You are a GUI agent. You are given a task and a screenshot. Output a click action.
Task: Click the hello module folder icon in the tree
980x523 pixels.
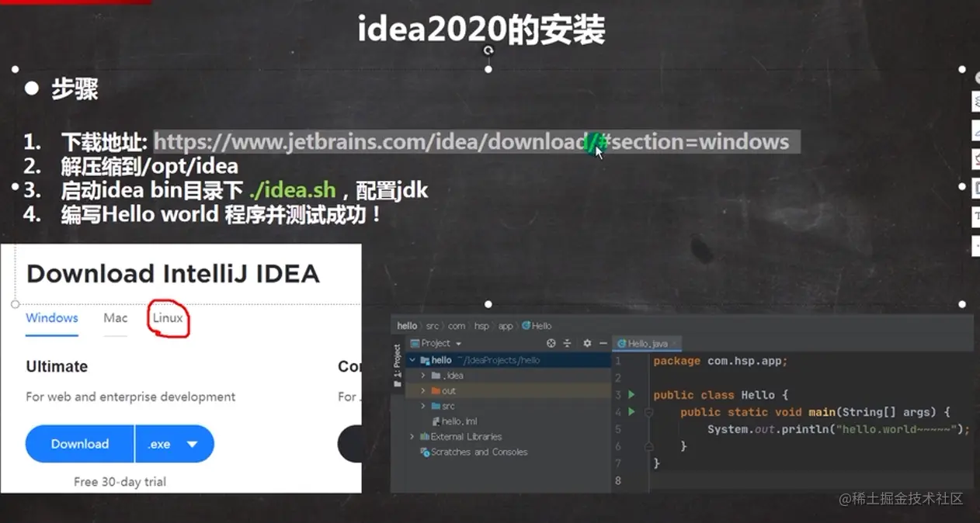[x=425, y=360]
